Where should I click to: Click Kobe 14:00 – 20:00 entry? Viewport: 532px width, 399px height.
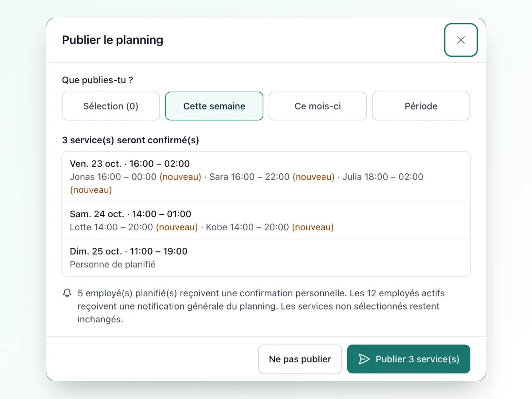pyautogui.click(x=247, y=227)
